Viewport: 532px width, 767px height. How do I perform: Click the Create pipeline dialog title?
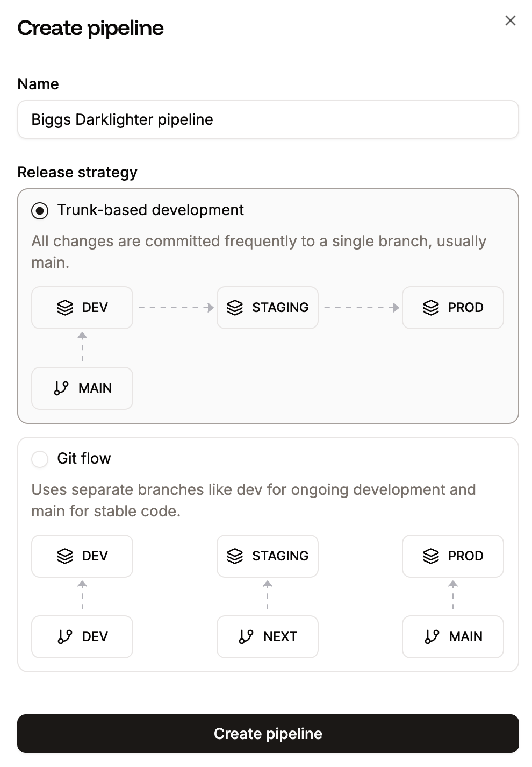point(91,28)
